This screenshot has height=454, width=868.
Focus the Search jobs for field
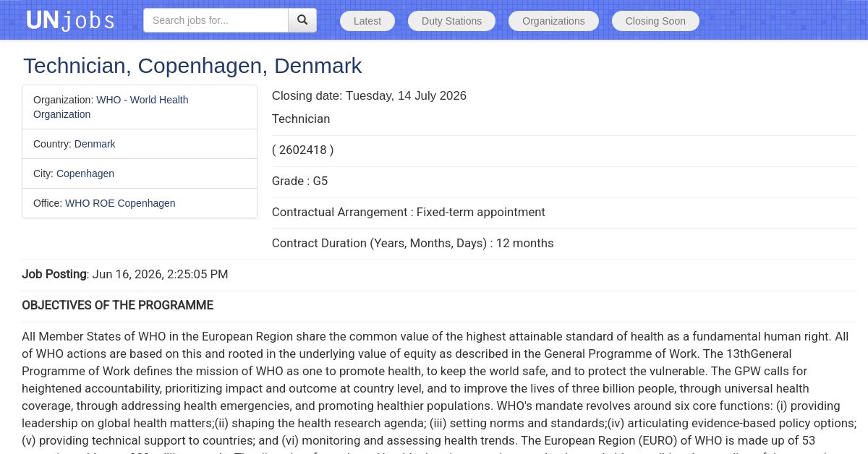pyautogui.click(x=216, y=20)
